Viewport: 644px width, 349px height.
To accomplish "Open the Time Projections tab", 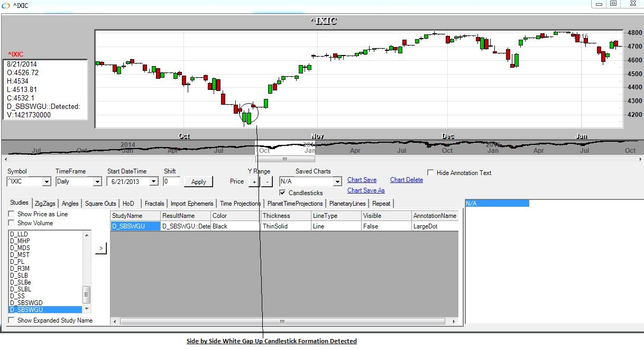I will click(240, 204).
